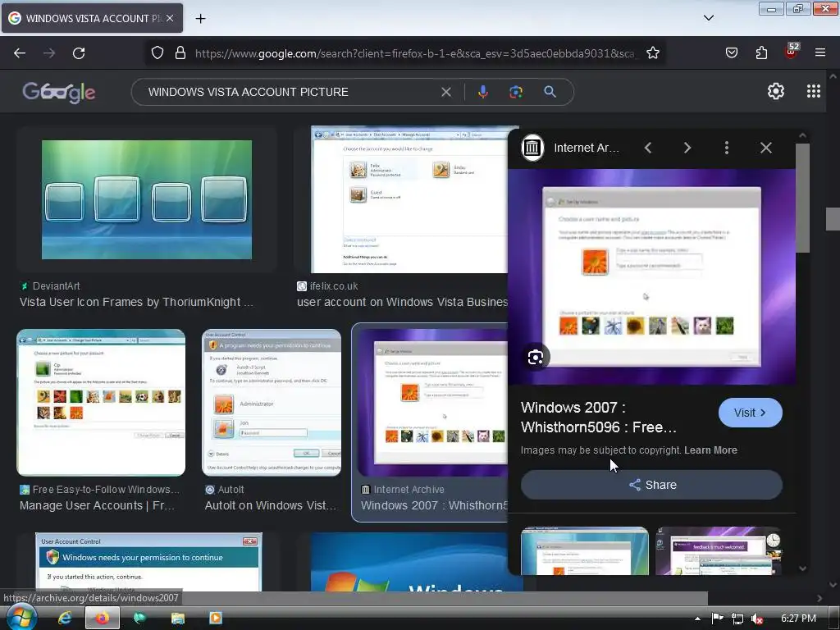Close the image preview panel
Screen dimensions: 840x630
pyautogui.click(x=766, y=148)
